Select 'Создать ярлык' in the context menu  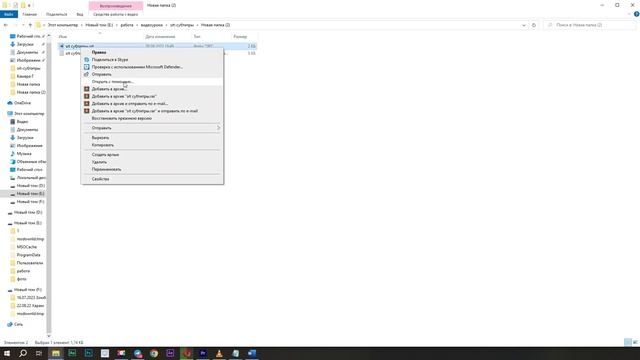click(x=152, y=155)
